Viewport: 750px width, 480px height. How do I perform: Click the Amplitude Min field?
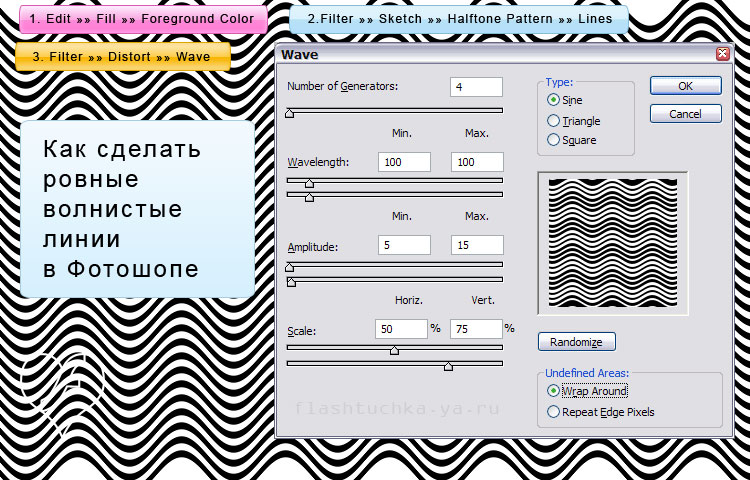[x=404, y=245]
